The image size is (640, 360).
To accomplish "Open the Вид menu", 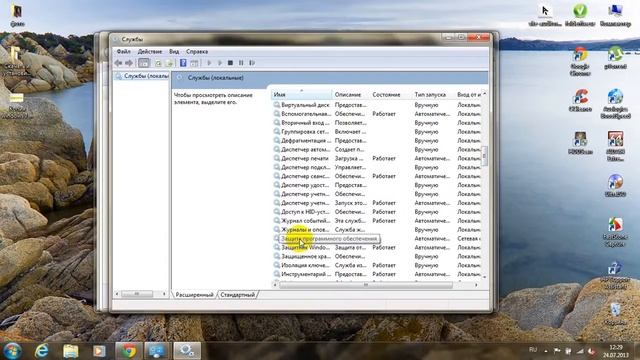I will coord(174,51).
